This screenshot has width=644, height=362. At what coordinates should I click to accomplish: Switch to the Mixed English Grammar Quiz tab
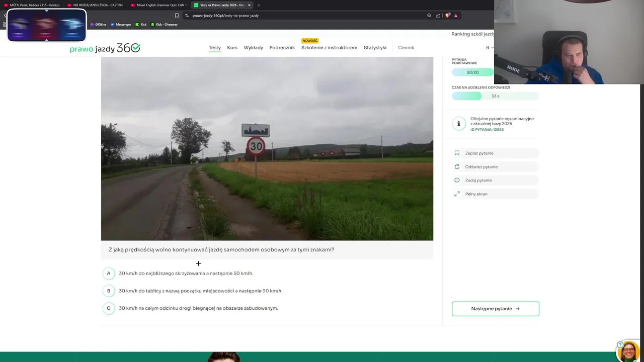[158, 5]
